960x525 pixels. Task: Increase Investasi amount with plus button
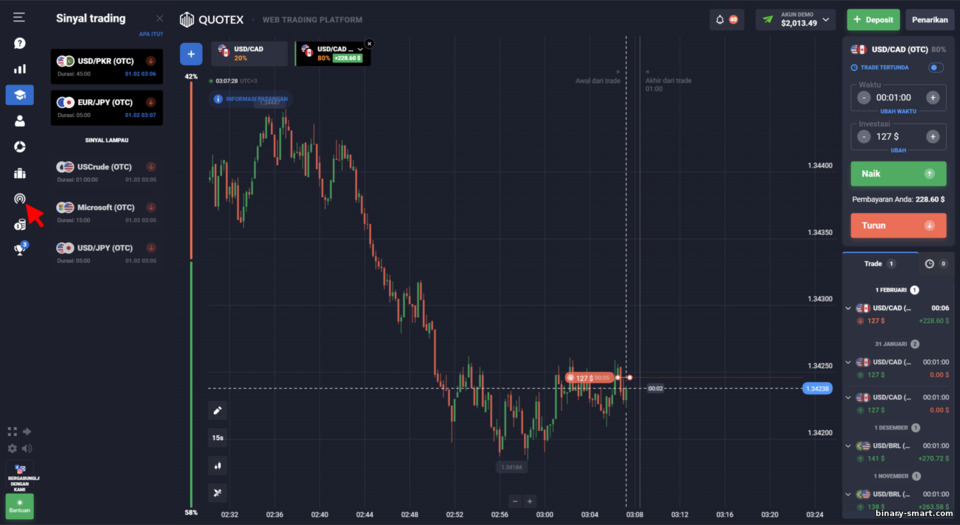[x=932, y=136]
